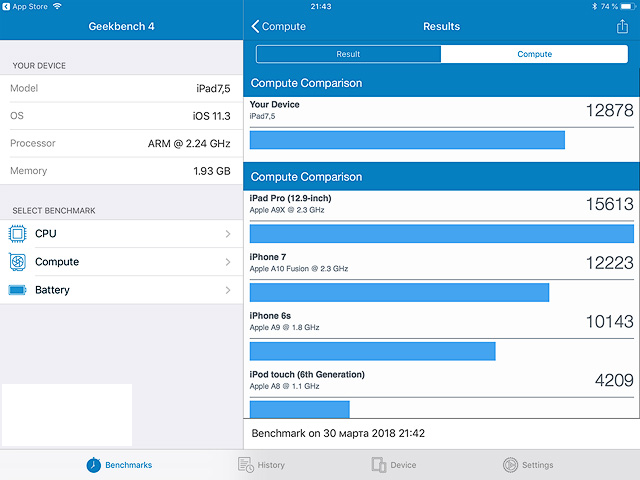Tap iPod touch (6th Generation) title
This screenshot has height=480, width=640.
click(x=307, y=375)
